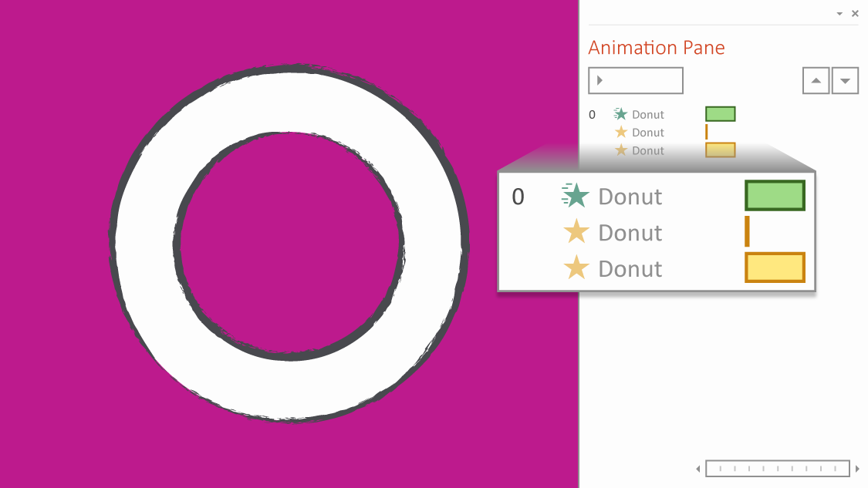Screen dimensions: 868x488
Task: Select the yellow star of the second Donut animation
Action: (x=622, y=132)
